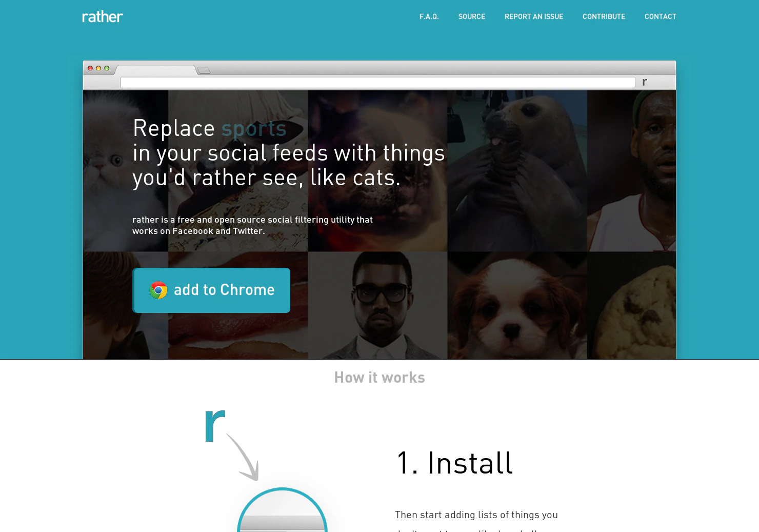Select the empty tab in mock browser
Screen dimensions: 759x532
click(x=156, y=70)
